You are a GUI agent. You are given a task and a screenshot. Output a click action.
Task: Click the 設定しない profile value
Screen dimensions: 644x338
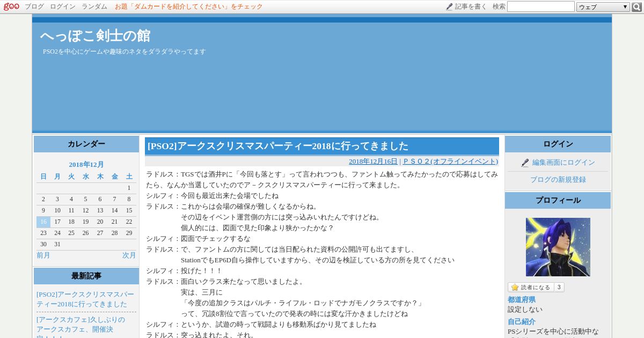tap(525, 310)
